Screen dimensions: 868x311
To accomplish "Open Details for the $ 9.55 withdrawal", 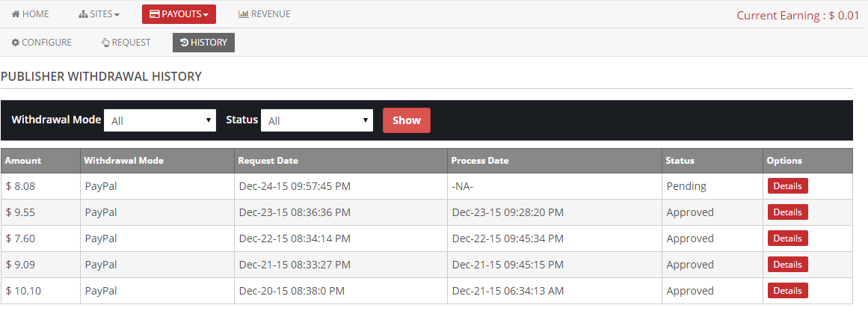I will 787,212.
